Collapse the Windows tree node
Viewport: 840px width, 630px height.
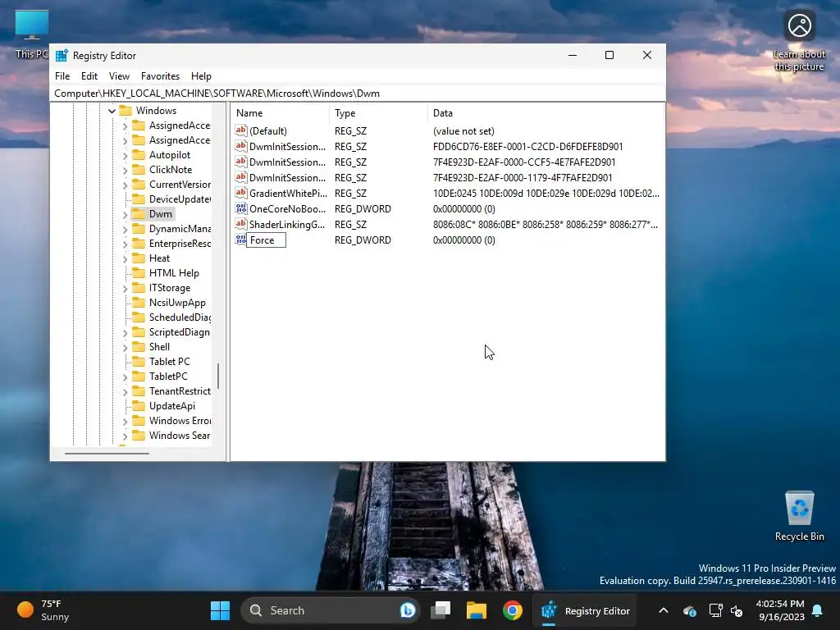112,111
